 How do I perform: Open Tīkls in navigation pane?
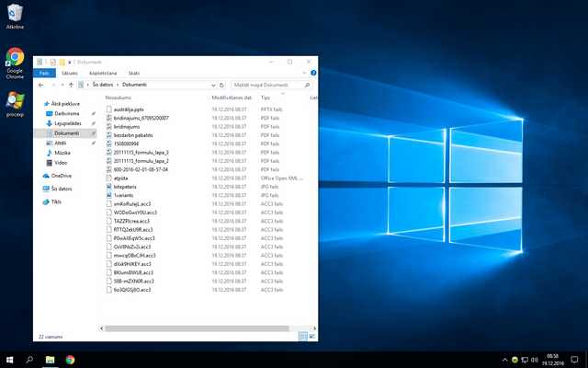coord(56,202)
